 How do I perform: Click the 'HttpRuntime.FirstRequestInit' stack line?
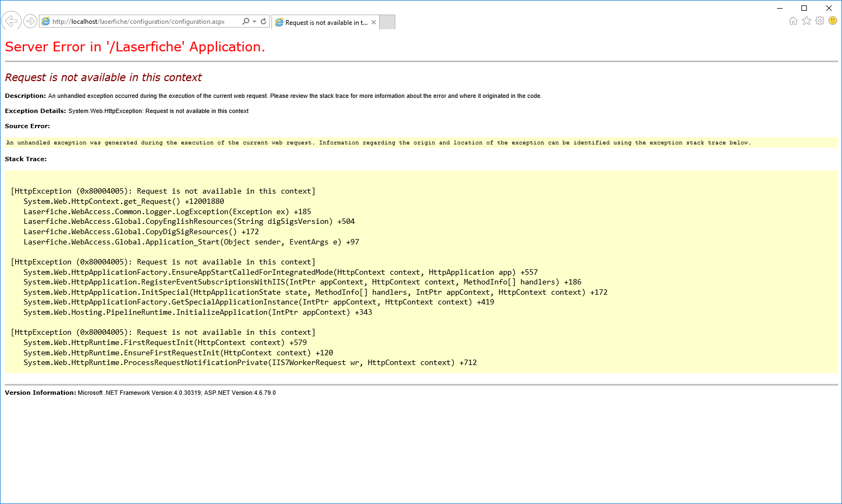point(165,342)
